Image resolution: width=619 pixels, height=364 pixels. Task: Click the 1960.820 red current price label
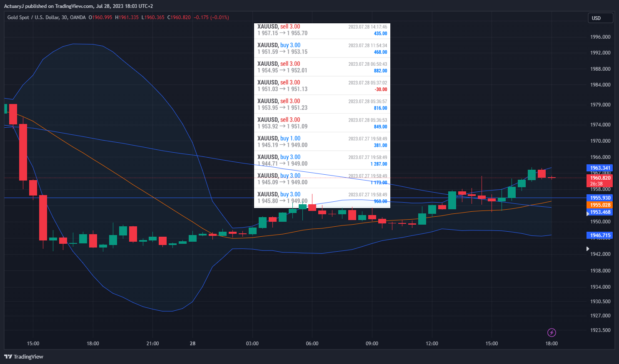[600, 178]
